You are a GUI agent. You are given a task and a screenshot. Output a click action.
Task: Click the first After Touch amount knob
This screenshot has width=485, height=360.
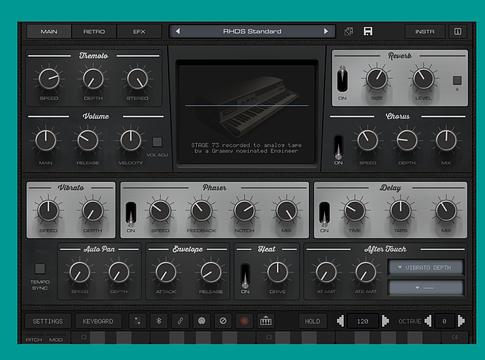click(326, 272)
